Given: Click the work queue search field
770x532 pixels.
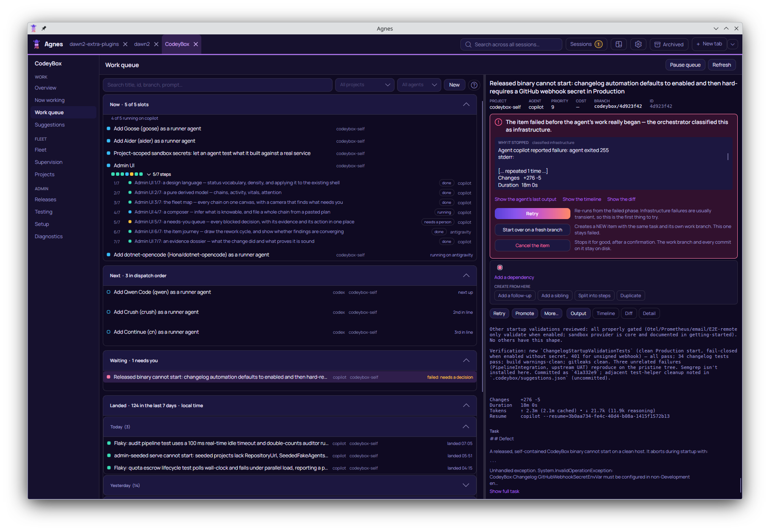Looking at the screenshot, I should point(217,85).
